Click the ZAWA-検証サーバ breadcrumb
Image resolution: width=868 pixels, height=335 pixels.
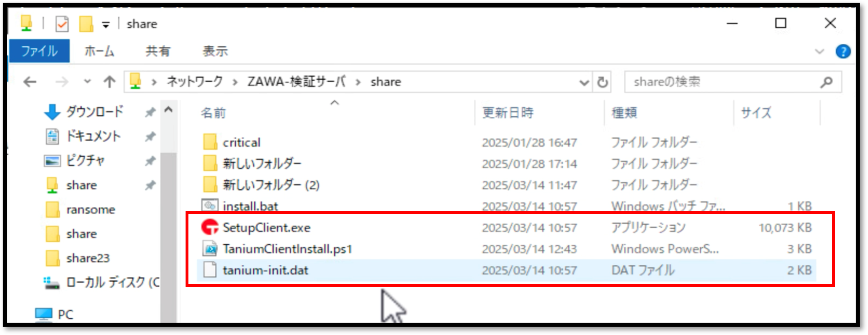[297, 82]
